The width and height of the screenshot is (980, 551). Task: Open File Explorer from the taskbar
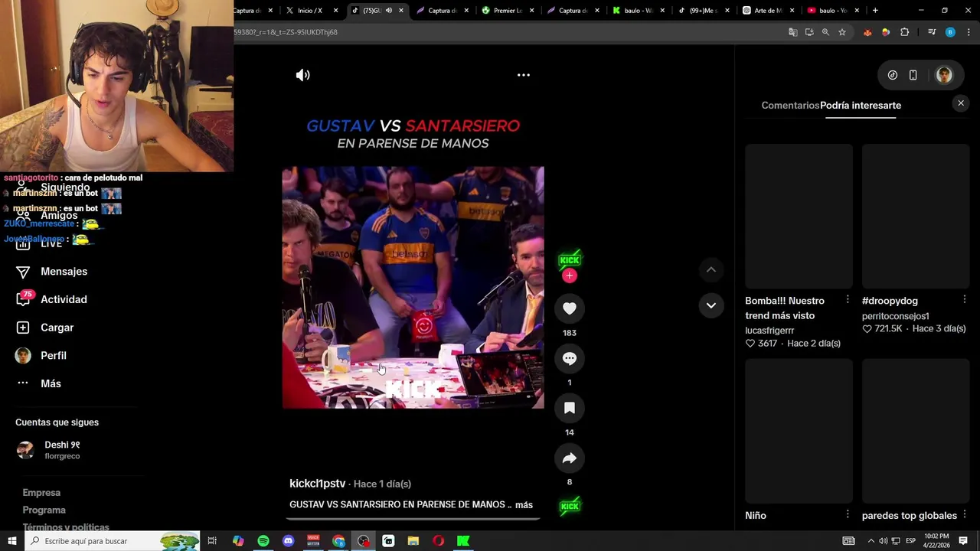coord(413,541)
